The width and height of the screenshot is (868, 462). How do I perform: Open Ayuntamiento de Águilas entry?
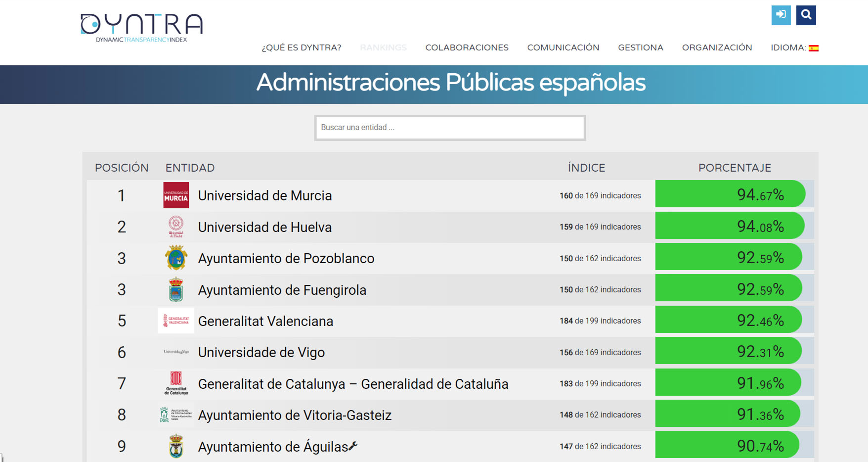pyautogui.click(x=273, y=447)
